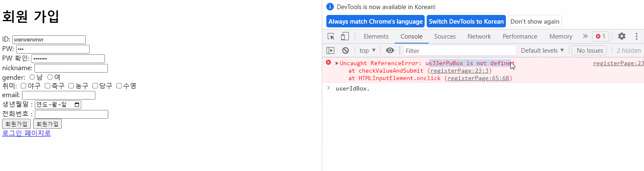Open registerPage:23:3 link in stack trace
This screenshot has width=644, height=171.
(460, 71)
